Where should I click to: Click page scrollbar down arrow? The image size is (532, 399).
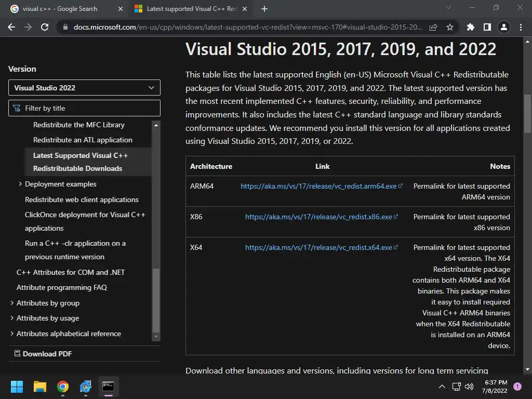tap(527, 369)
